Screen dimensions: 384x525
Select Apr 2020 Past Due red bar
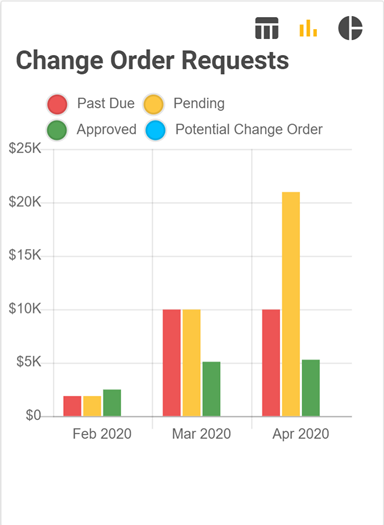point(271,363)
